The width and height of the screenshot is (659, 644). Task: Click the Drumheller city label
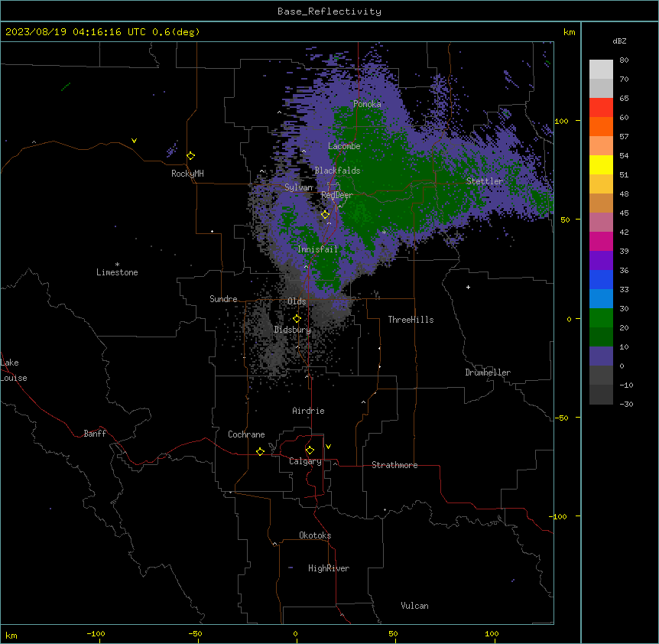[x=488, y=372]
